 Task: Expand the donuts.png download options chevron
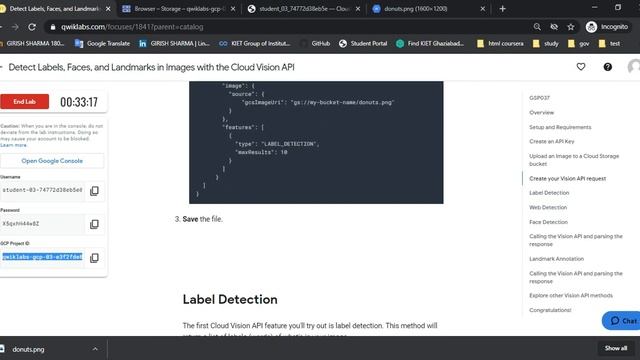pos(95,349)
